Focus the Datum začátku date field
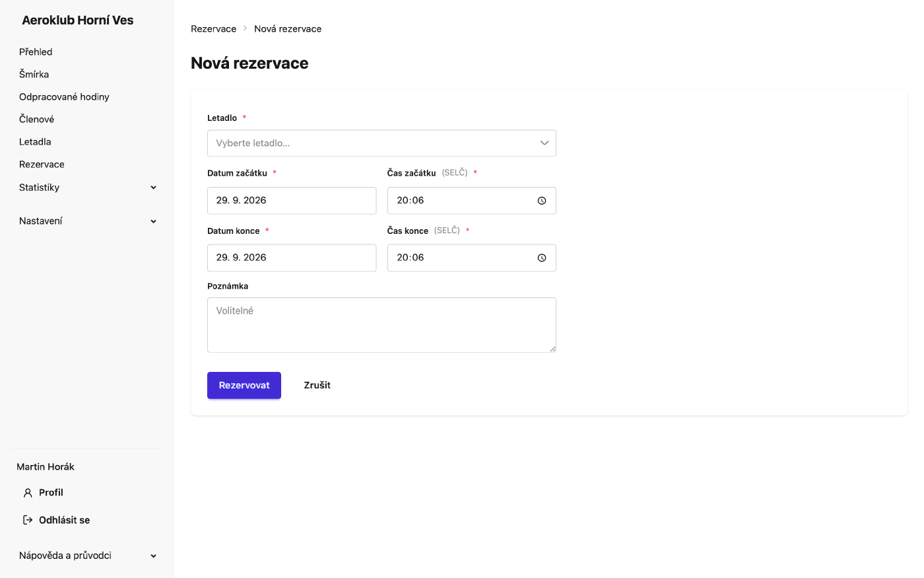The image size is (924, 578). coord(292,201)
